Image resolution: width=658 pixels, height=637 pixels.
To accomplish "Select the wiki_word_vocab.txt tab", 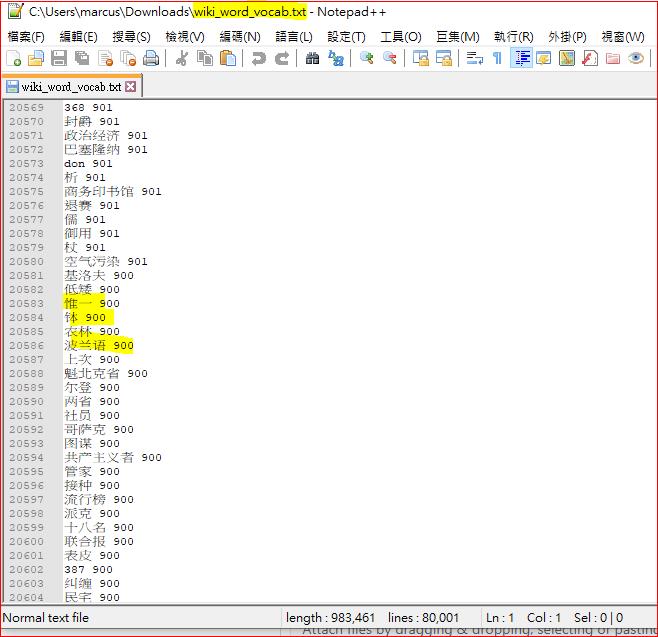I will pos(71,87).
